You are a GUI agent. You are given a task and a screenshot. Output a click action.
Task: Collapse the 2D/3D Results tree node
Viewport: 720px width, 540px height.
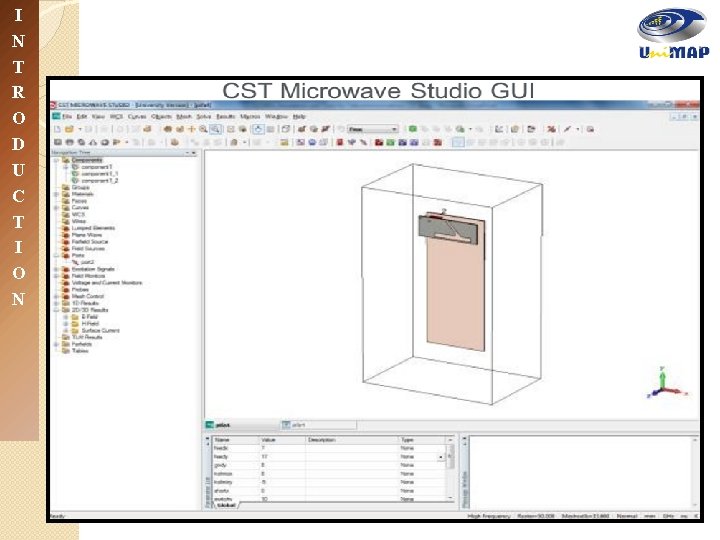pyautogui.click(x=56, y=310)
